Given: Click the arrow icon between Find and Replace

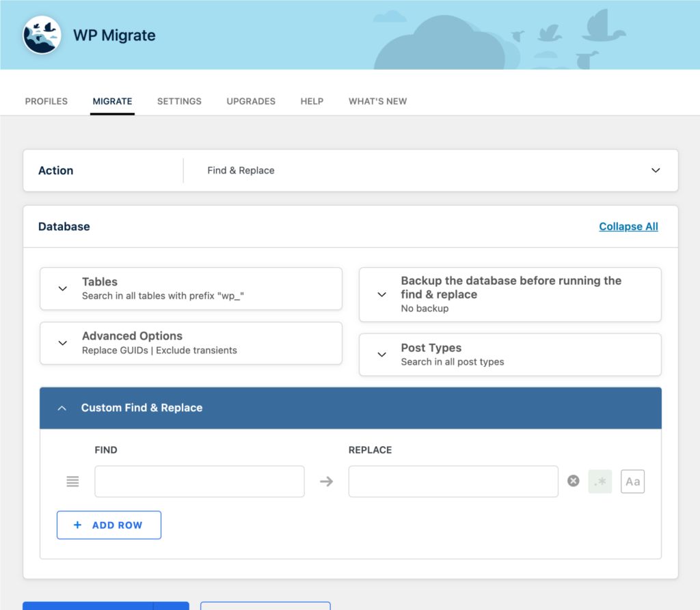Looking at the screenshot, I should 326,482.
